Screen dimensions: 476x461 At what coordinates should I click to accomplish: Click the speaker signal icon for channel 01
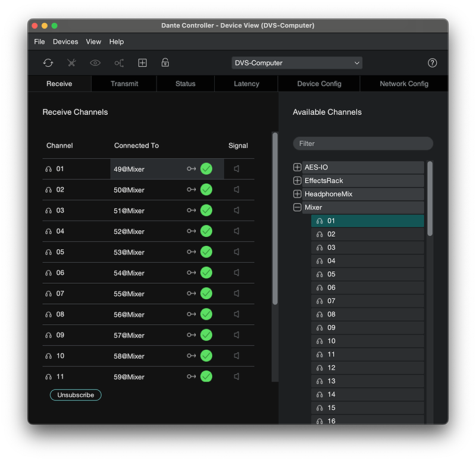[237, 169]
